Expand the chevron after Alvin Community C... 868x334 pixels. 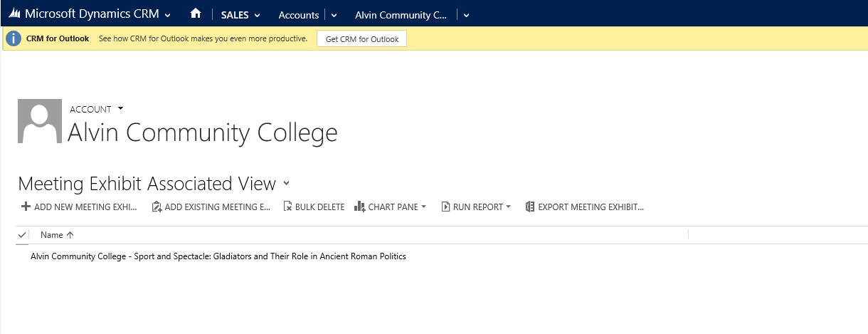(466, 15)
